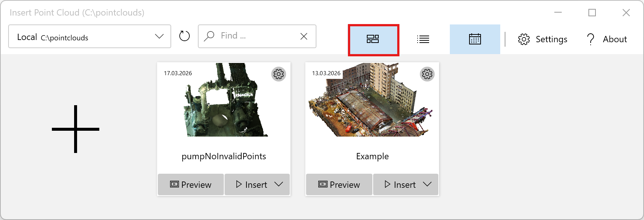Click the magnifier search icon

coord(209,36)
